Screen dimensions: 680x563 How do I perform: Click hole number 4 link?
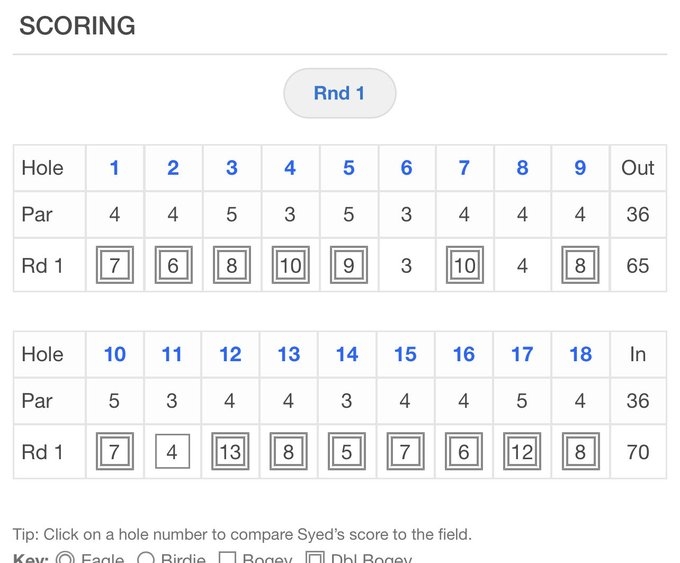(290, 168)
